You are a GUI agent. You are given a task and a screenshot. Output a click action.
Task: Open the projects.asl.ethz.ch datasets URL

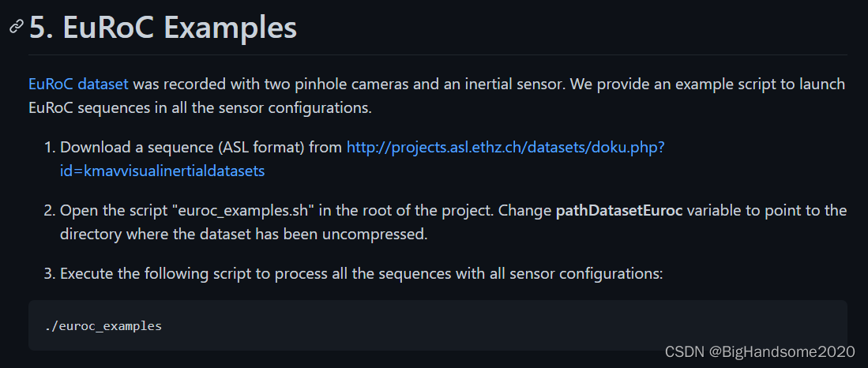coord(505,147)
